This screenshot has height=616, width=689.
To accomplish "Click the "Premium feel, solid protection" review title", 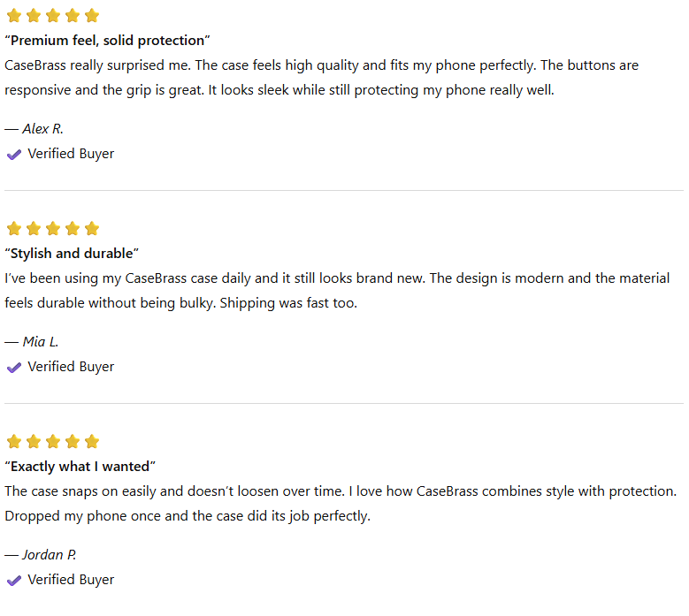I will [107, 41].
